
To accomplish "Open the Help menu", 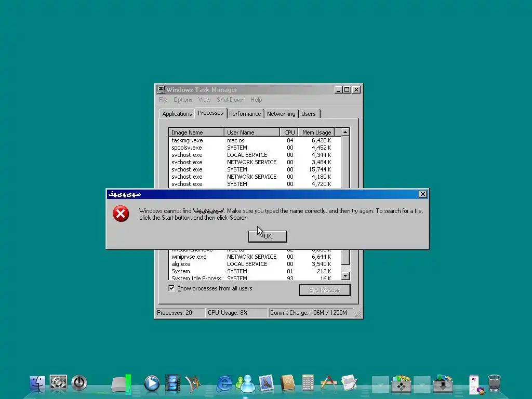I will coord(256,100).
